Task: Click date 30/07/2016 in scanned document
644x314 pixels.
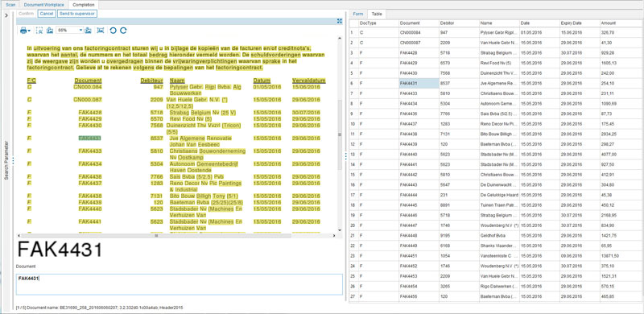Action: pyautogui.click(x=306, y=113)
